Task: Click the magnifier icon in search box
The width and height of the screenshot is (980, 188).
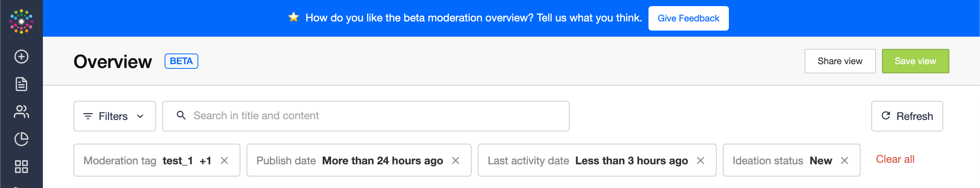Action: pos(181,115)
